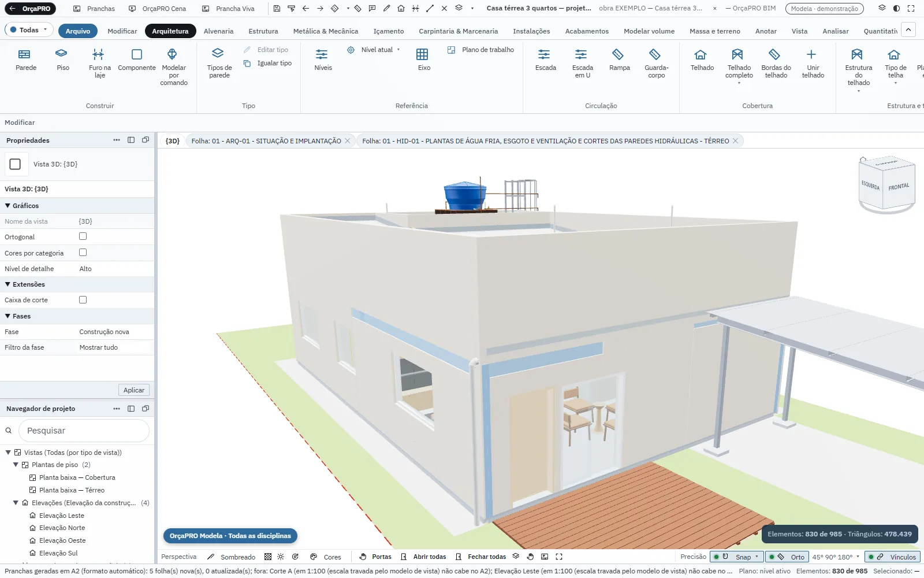Screen dimensions: 924x578
Task: Check the Caixa de corte box
Action: click(83, 300)
